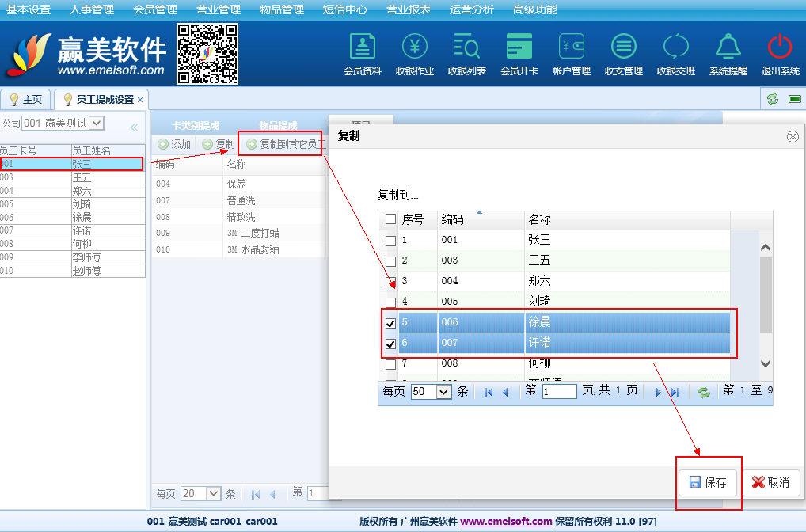
Task: Toggle the select-all checkbox beside 序号
Action: [x=390, y=219]
